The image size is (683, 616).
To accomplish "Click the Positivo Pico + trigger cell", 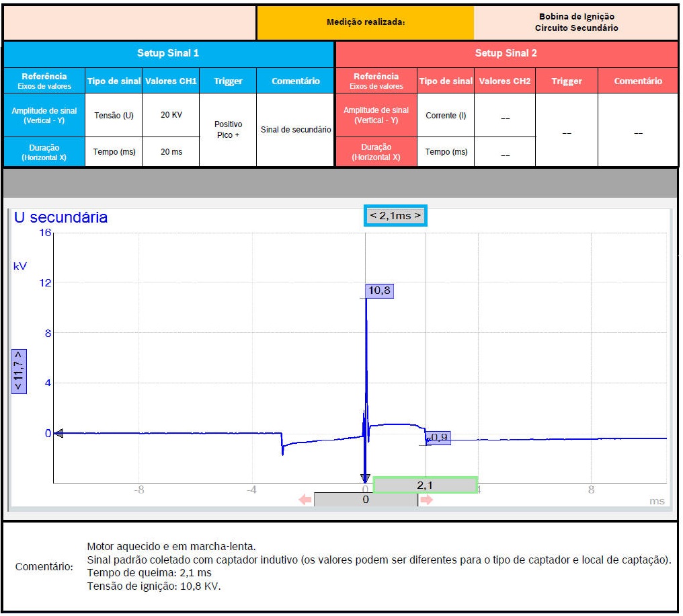I will (228, 130).
